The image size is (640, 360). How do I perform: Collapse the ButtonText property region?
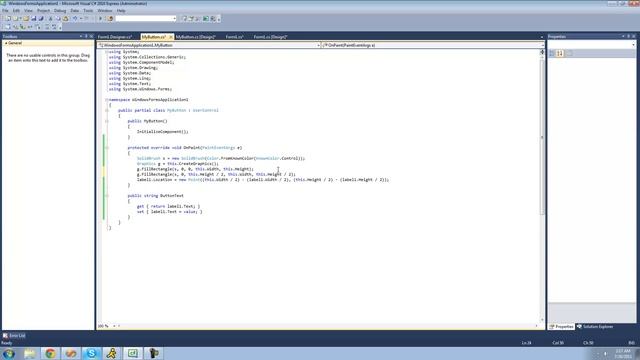click(107, 196)
